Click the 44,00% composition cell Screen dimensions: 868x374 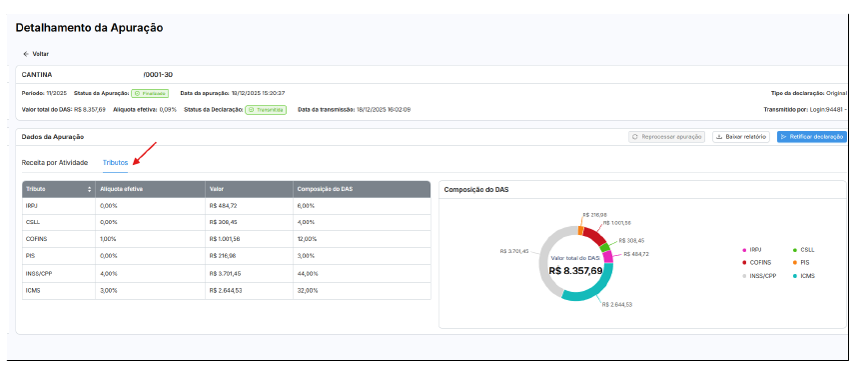click(x=308, y=273)
